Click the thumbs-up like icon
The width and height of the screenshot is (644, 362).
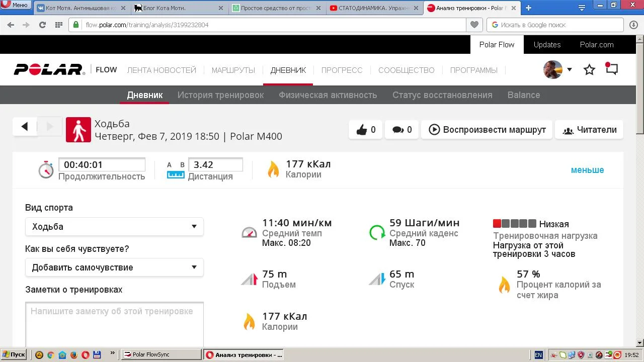click(362, 130)
